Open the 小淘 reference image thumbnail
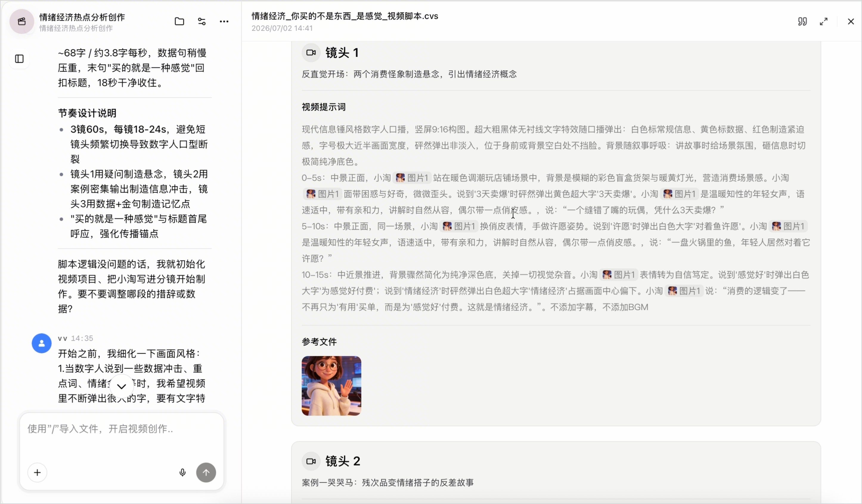Viewport: 862px width, 504px height. 331,386
